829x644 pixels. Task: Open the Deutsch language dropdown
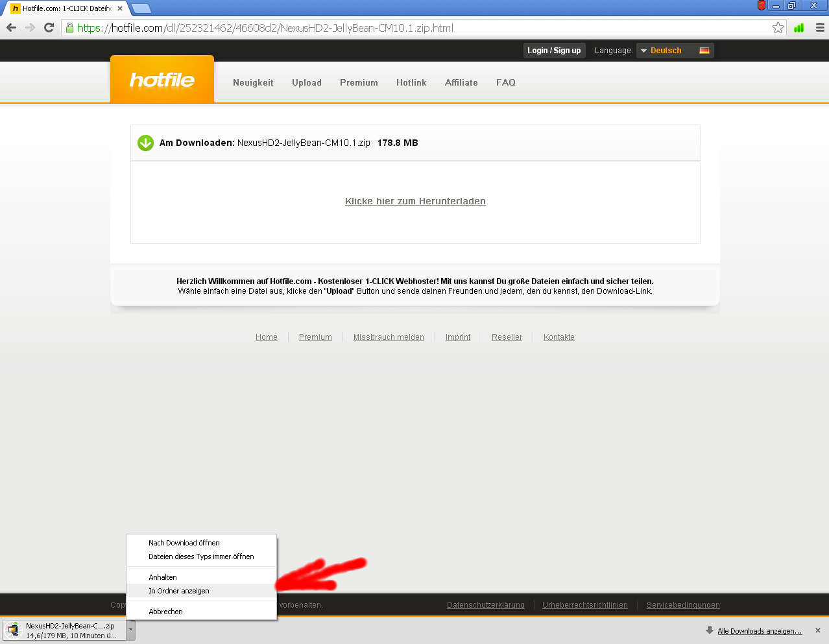tap(675, 51)
